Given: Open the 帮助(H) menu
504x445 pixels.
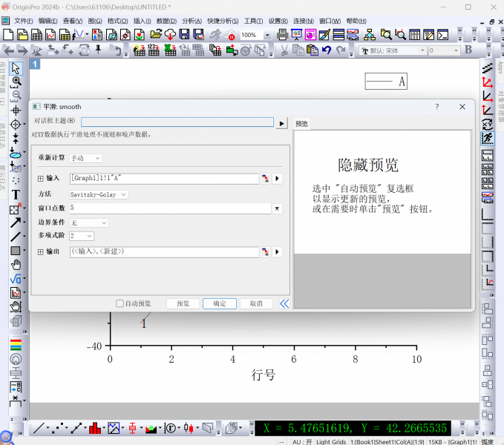Looking at the screenshot, I should (x=356, y=21).
